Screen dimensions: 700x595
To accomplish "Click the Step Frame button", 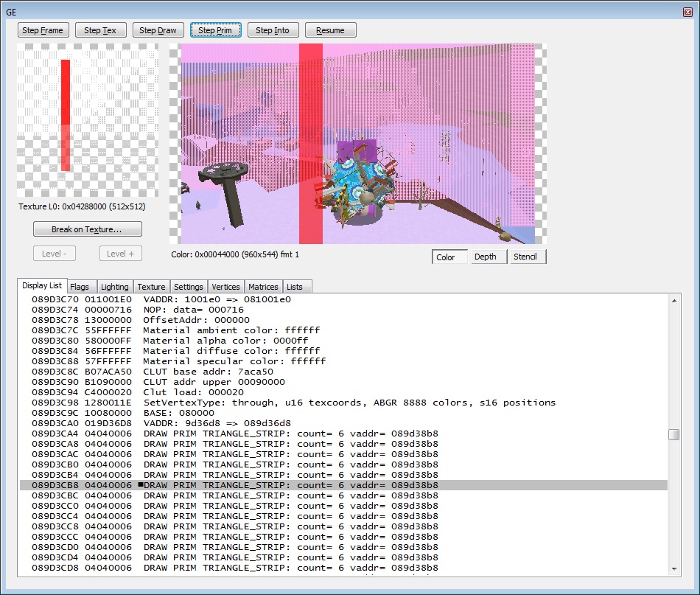I will (43, 30).
